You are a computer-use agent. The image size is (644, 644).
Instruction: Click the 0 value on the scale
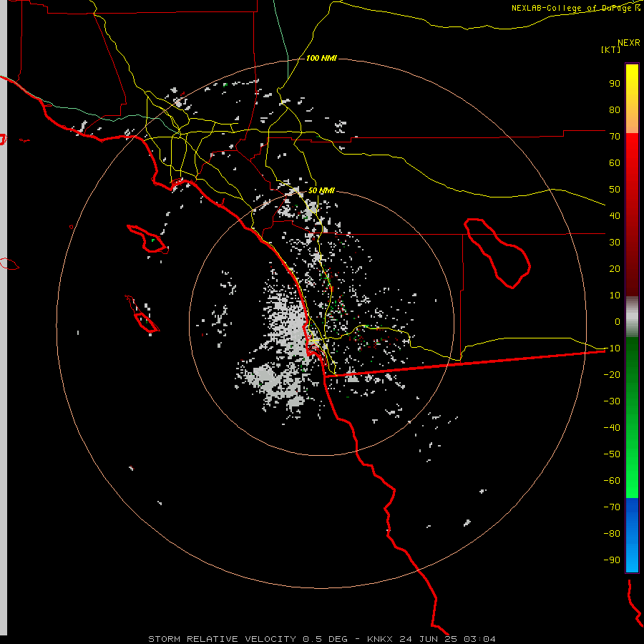click(618, 321)
